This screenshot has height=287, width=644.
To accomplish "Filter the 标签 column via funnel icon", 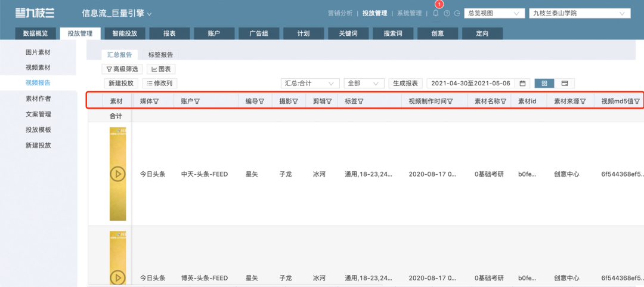I will pyautogui.click(x=360, y=101).
